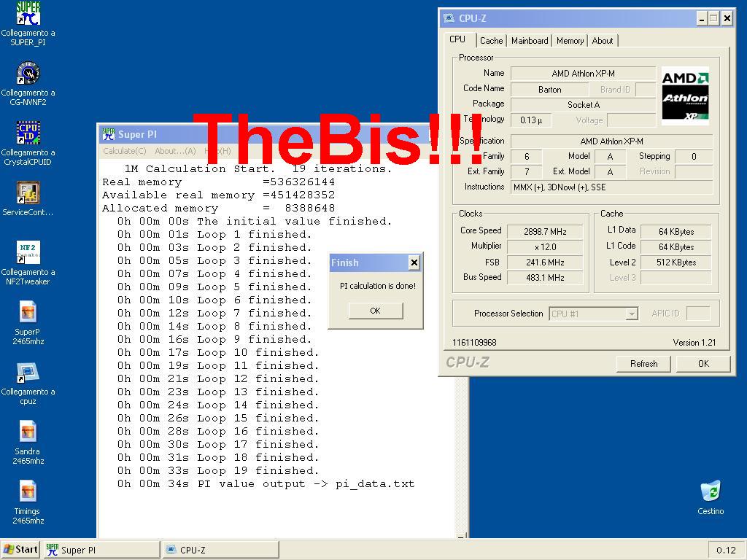Click the PI value output pi_data.txt line
This screenshot has height=560, width=747.
coord(266,484)
